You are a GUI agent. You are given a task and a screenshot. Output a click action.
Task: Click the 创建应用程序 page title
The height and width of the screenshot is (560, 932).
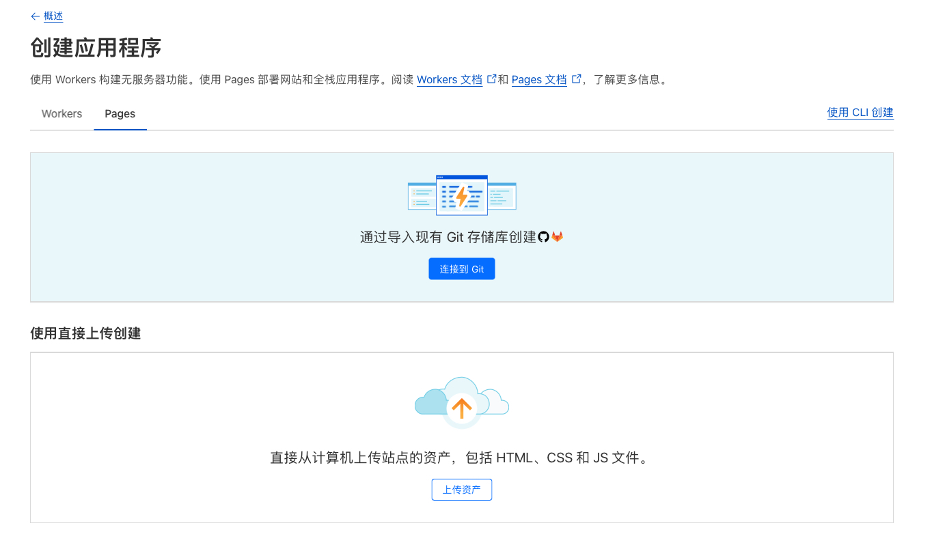tap(96, 48)
